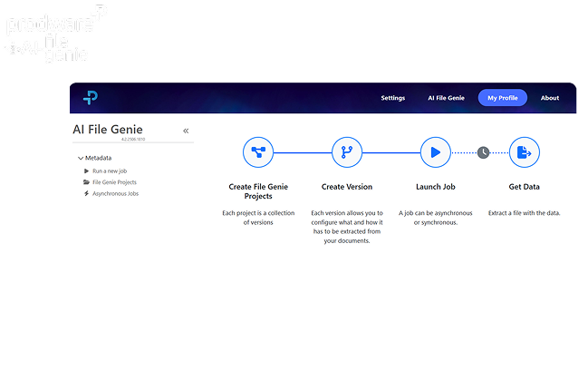This screenshot has height=380, width=588.
Task: Click the Create File Genie Projects heading
Action: [258, 191]
